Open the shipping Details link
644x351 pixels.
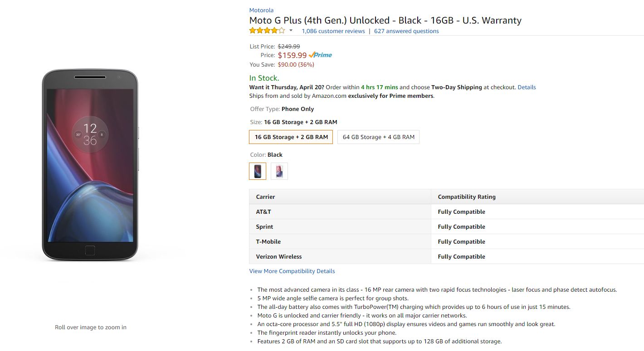pyautogui.click(x=527, y=87)
